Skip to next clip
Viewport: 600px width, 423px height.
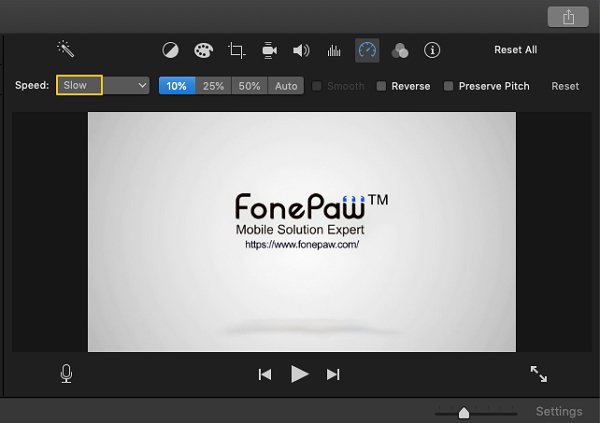[333, 374]
